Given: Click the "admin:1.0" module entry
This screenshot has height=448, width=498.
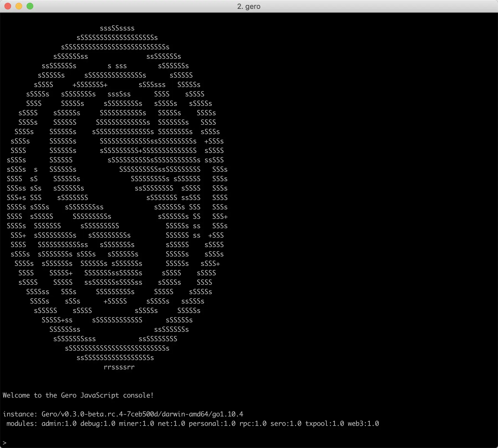Looking at the screenshot, I should (59, 424).
